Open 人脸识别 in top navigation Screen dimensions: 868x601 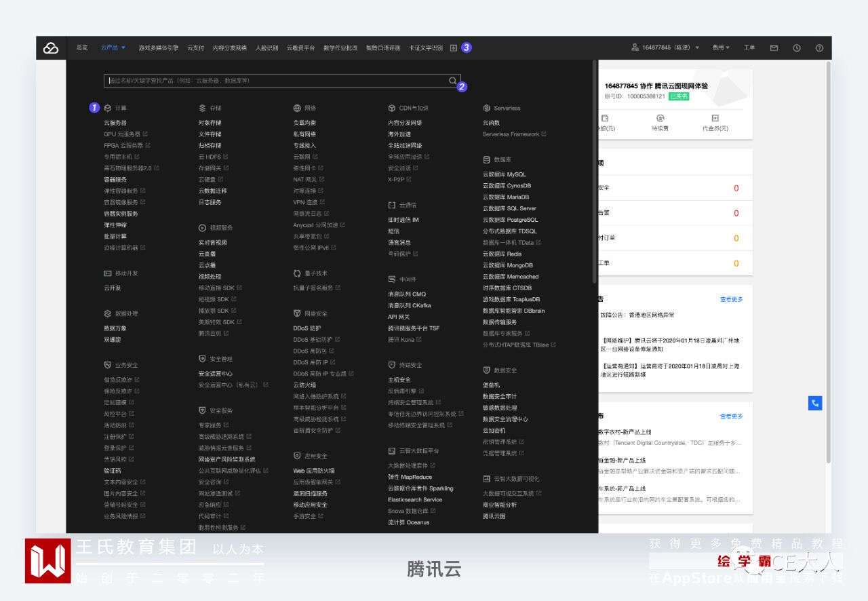click(267, 47)
